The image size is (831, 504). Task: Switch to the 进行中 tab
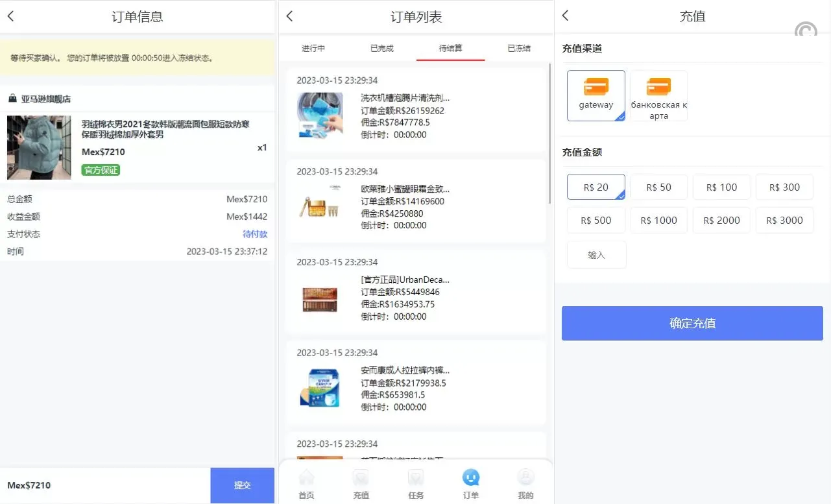(313, 49)
